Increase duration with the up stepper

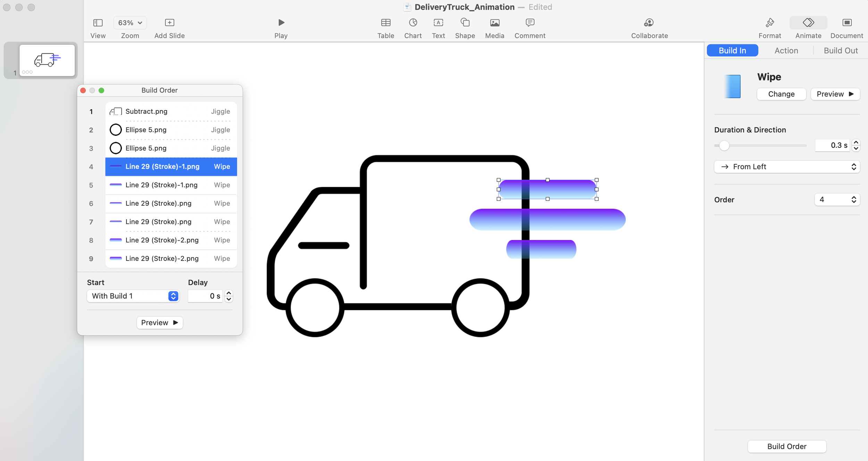(856, 142)
